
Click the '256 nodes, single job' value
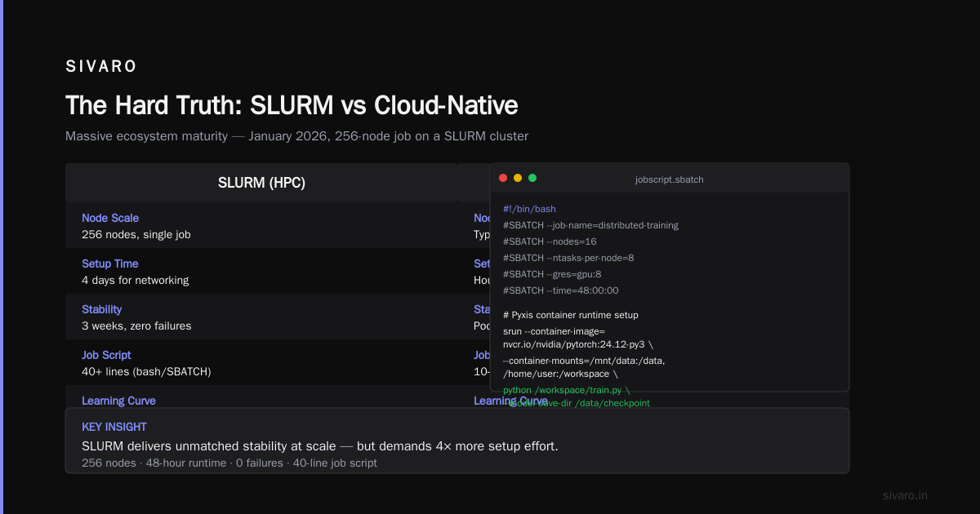pyautogui.click(x=136, y=234)
